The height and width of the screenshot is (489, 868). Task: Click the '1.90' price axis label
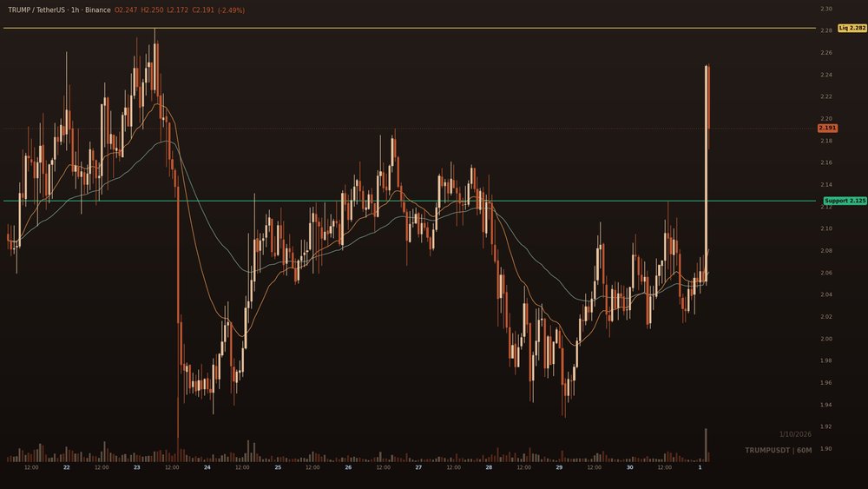click(826, 448)
